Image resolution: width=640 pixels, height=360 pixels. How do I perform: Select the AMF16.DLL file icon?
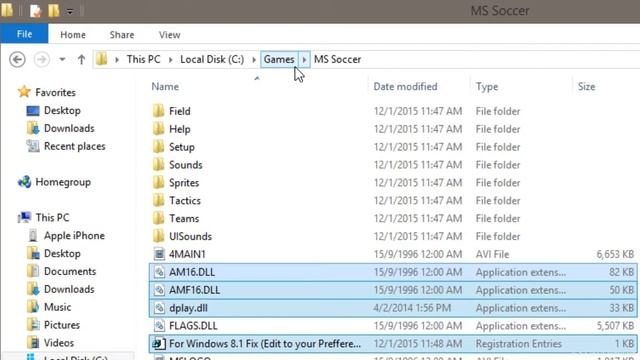[x=159, y=290]
